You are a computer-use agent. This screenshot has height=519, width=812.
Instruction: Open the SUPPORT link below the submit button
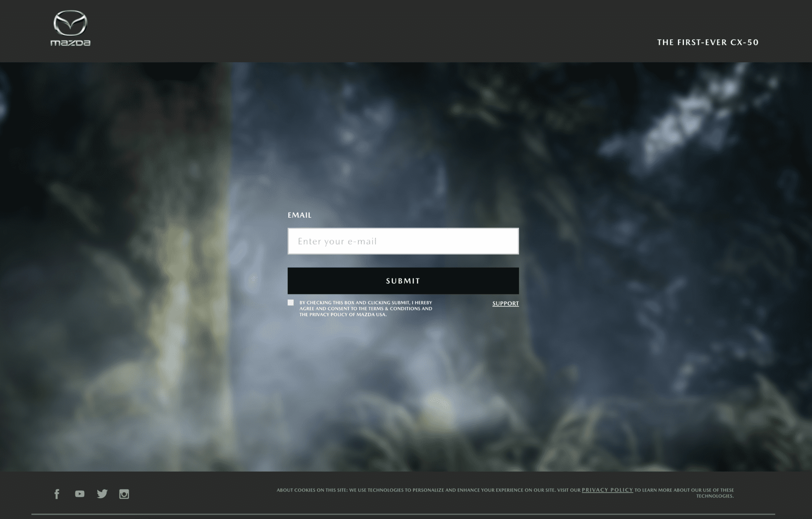click(505, 303)
